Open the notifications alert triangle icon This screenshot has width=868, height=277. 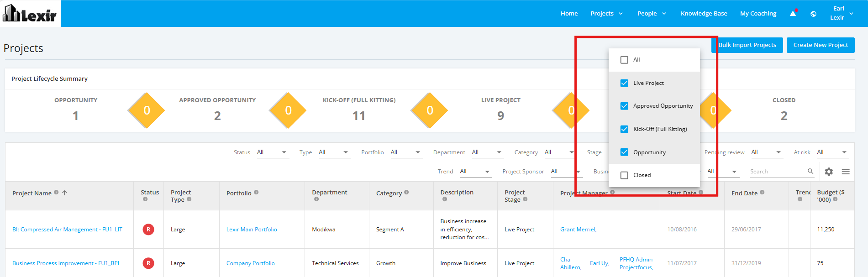[793, 13]
